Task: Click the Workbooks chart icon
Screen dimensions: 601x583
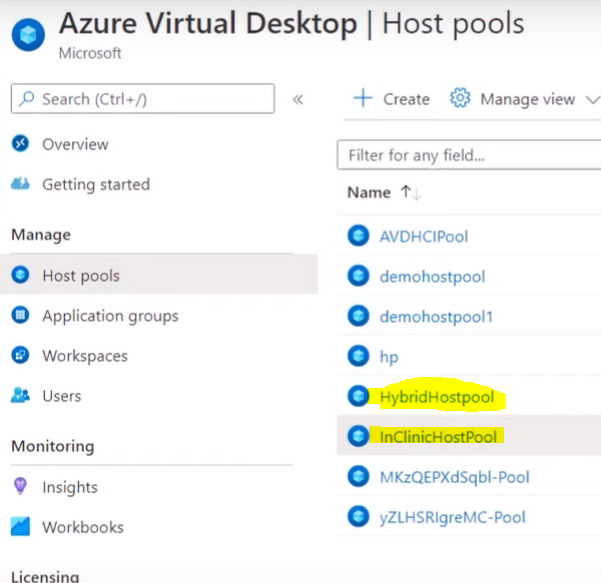Action: pyautogui.click(x=20, y=526)
